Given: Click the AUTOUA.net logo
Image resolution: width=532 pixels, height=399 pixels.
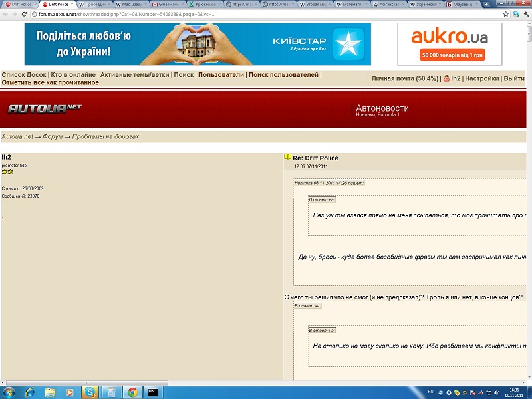Looking at the screenshot, I should (45, 108).
